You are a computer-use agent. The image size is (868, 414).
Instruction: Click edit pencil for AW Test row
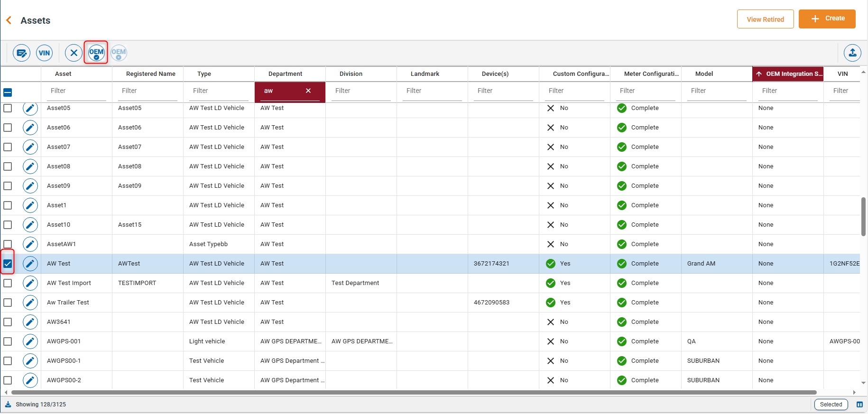coord(30,264)
